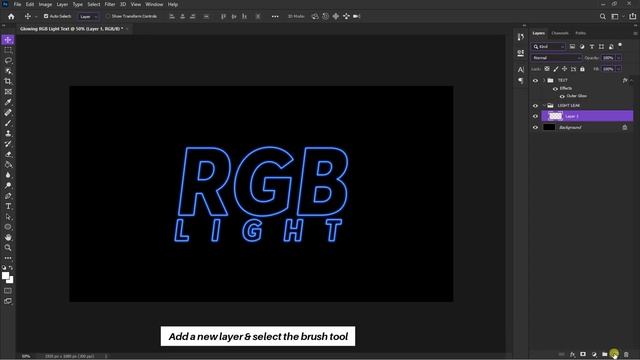Open the Auto-Select Layer dropdown
The image size is (640, 360).
pyautogui.click(x=88, y=17)
